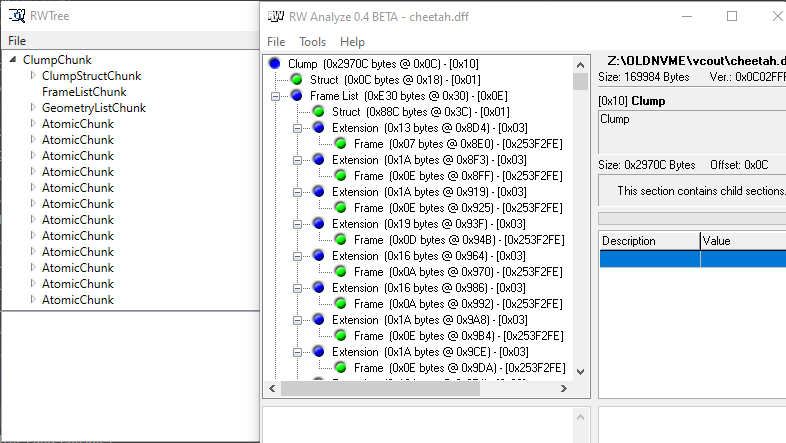Collapse the Frame List tree node
Image resolution: width=786 pixels, height=443 pixels.
275,96
